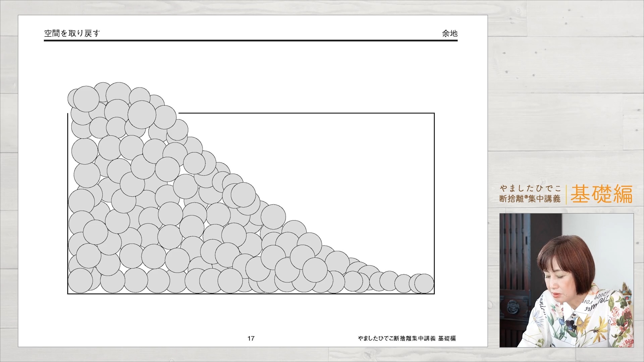The image size is (644, 362).
Task: Click the rightmost circle at box bottom
Action: pos(424,284)
